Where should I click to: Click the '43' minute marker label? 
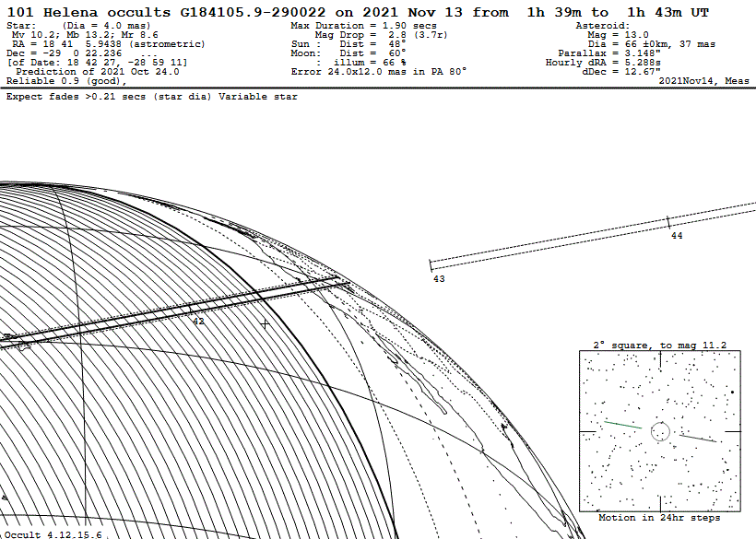click(x=439, y=279)
